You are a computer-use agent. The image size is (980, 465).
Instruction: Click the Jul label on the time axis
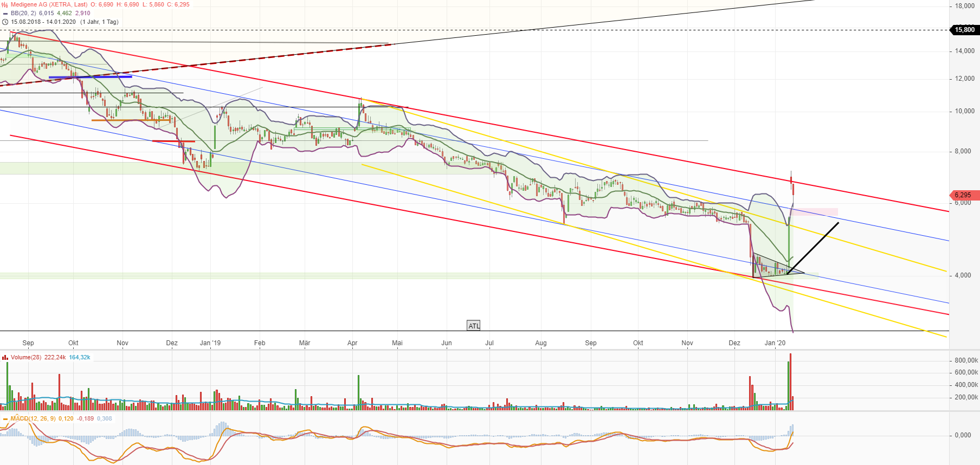pos(489,343)
